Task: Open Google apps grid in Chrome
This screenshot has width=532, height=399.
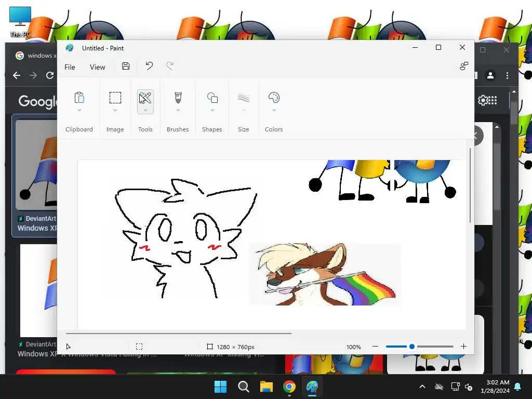Action: coord(493,100)
